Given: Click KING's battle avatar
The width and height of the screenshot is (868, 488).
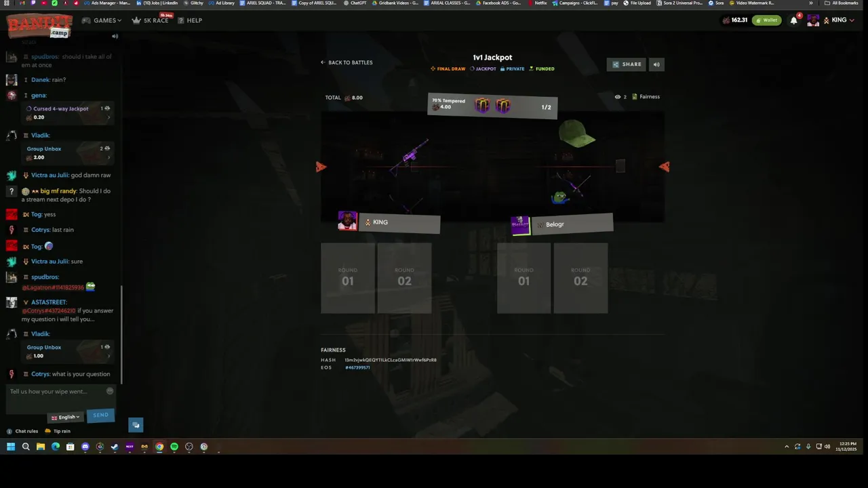Looking at the screenshot, I should [x=347, y=221].
